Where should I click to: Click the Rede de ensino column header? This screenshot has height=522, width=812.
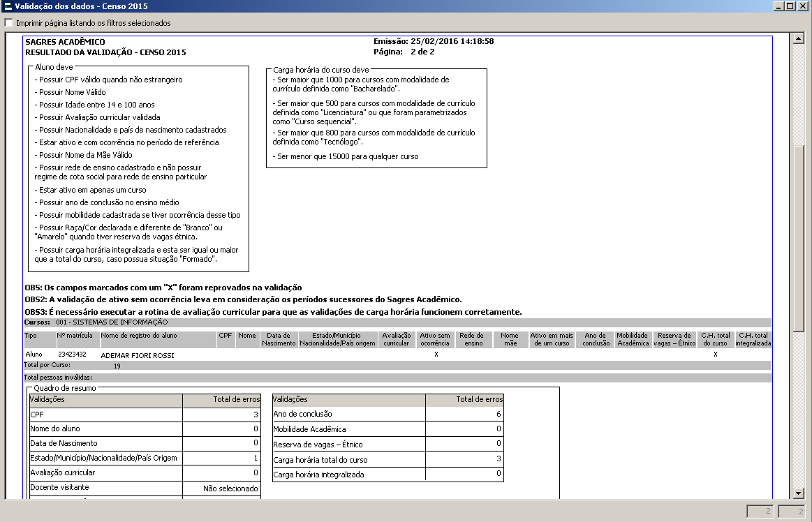click(x=473, y=339)
